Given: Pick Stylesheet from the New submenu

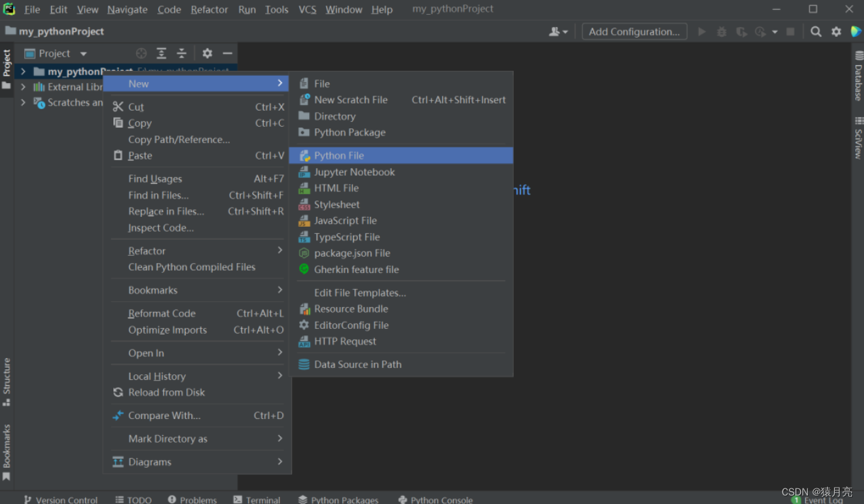Looking at the screenshot, I should pos(400,204).
